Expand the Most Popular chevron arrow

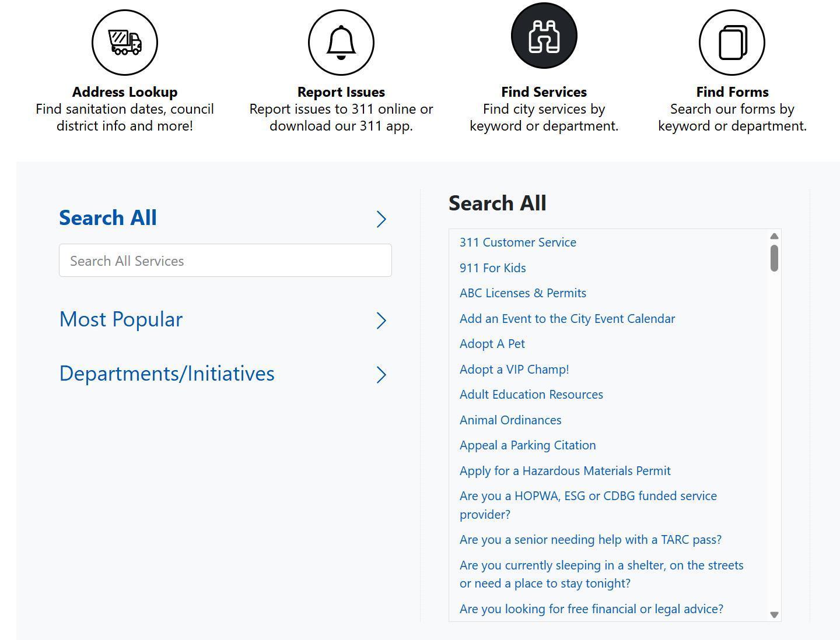pos(381,321)
